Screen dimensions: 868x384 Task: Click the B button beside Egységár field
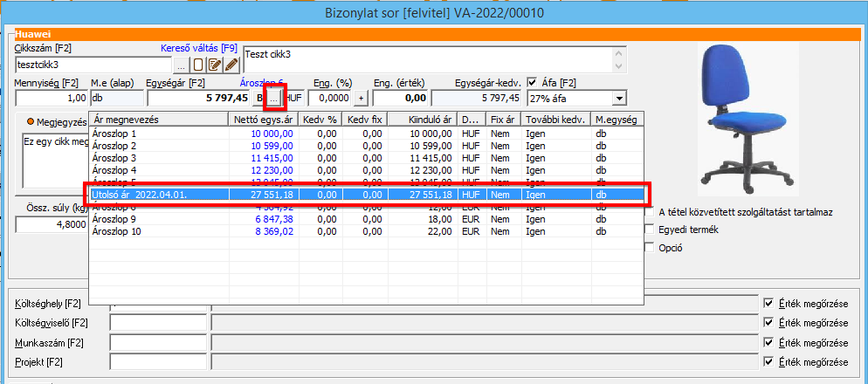click(x=259, y=99)
